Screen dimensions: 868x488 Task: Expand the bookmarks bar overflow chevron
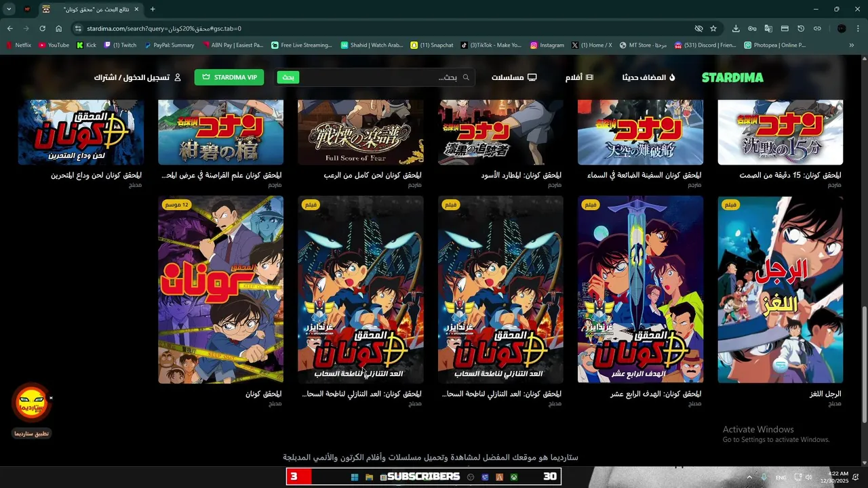click(x=852, y=45)
